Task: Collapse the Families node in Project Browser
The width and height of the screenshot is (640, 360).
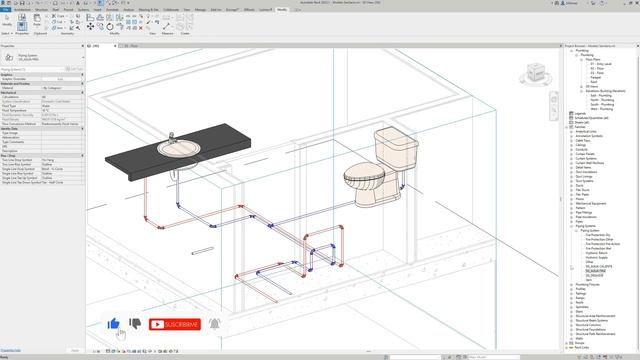Action: tap(567, 127)
